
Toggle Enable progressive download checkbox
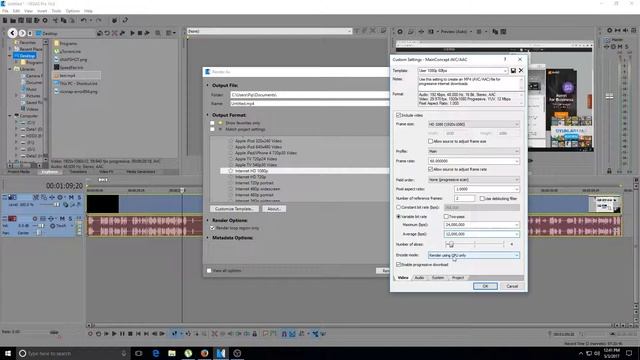point(398,265)
